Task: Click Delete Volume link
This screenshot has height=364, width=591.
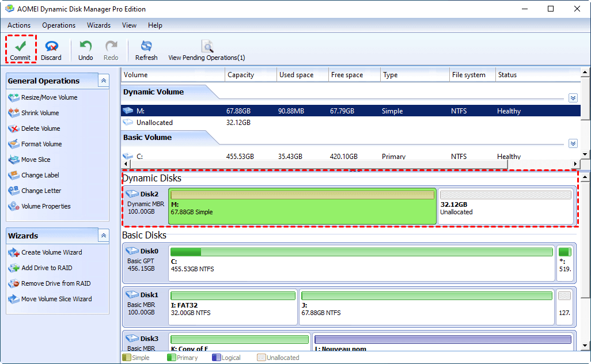Action: (40, 128)
